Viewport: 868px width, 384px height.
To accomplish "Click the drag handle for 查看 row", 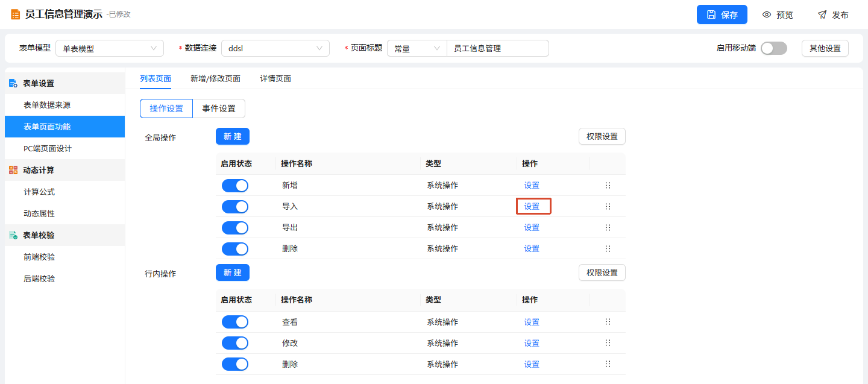I will (x=608, y=322).
